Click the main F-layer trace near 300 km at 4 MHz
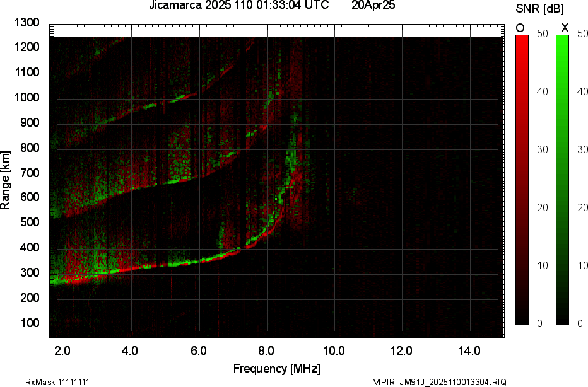This screenshot has width=588, height=387. click(132, 269)
